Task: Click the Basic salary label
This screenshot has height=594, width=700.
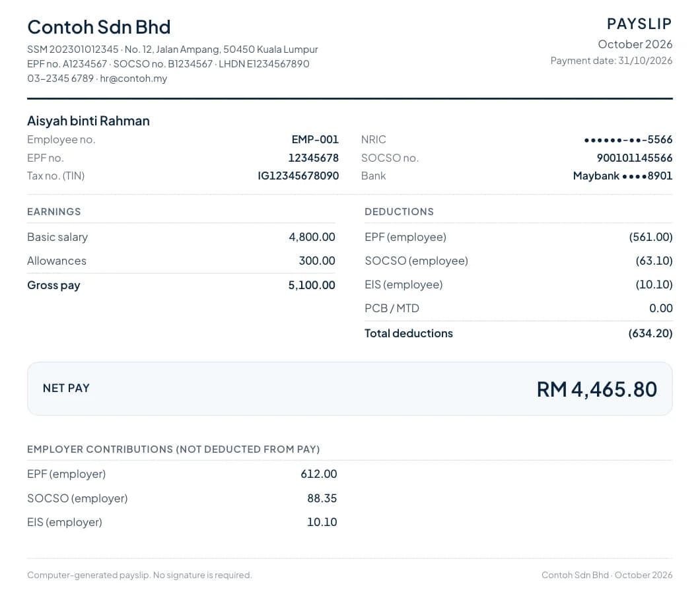Action: (57, 237)
